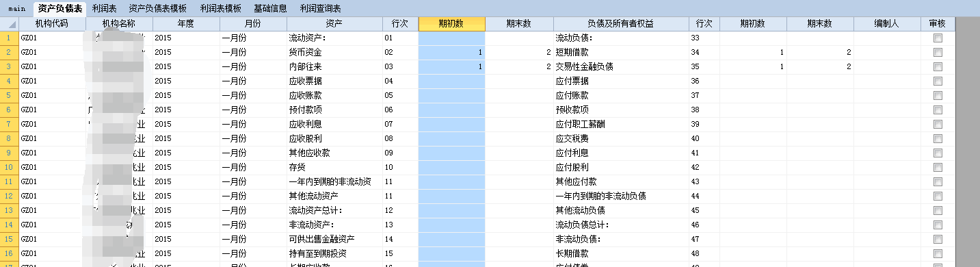Image resolution: width=980 pixels, height=267 pixels.
Task: Switch to the 利润表 tab
Action: point(105,8)
